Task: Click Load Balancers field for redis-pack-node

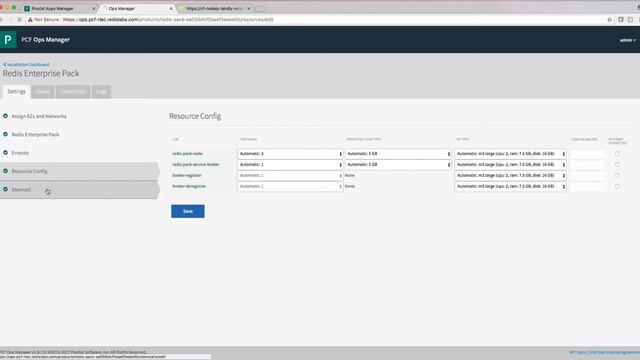Action: [587, 154]
